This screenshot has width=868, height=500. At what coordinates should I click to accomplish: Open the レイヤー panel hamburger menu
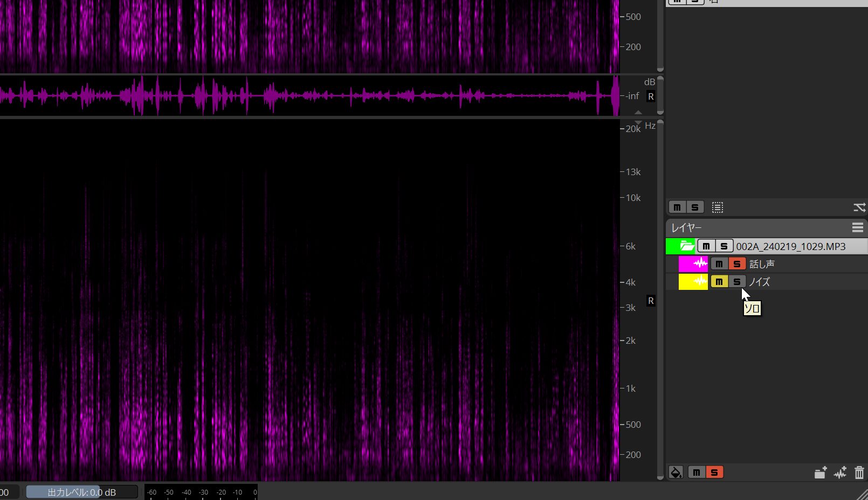tap(858, 228)
